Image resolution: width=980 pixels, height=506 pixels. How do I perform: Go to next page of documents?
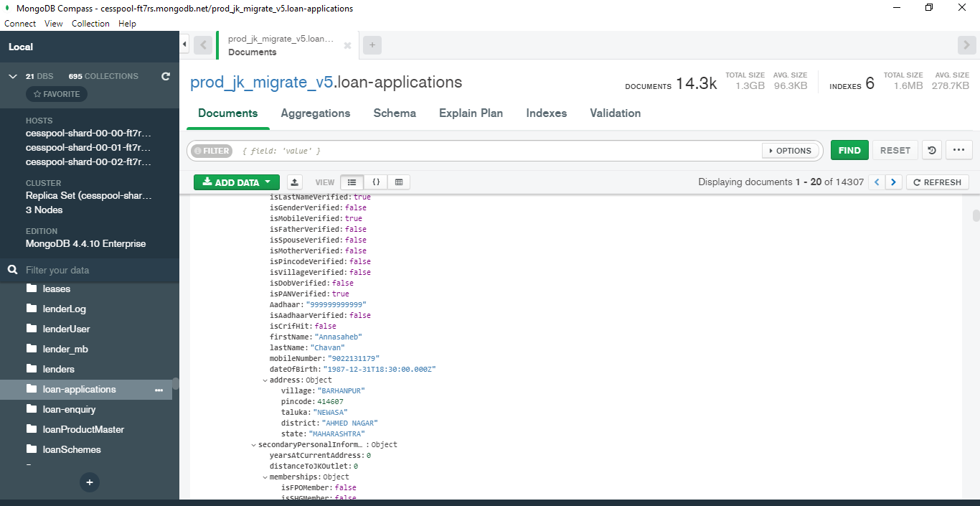(893, 182)
